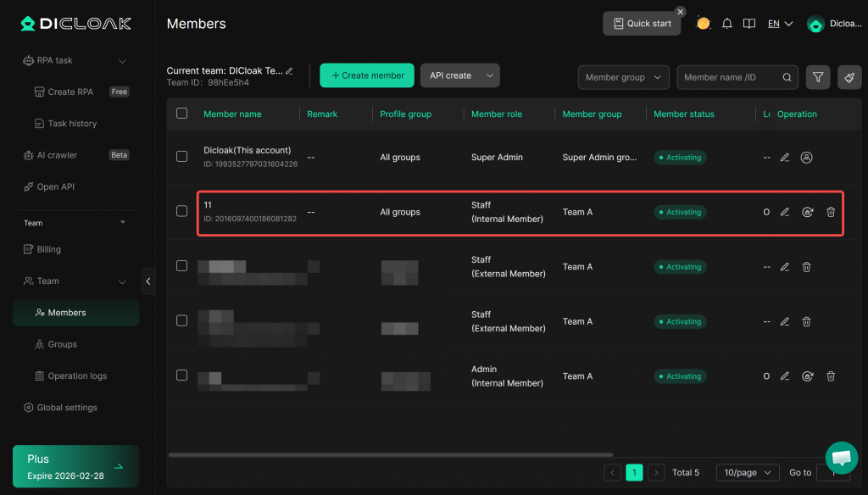Open the documentation book icon

coord(748,24)
